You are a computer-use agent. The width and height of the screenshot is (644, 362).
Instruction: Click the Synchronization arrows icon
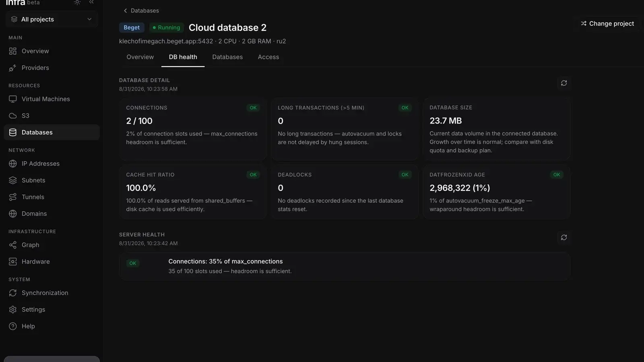(x=13, y=293)
